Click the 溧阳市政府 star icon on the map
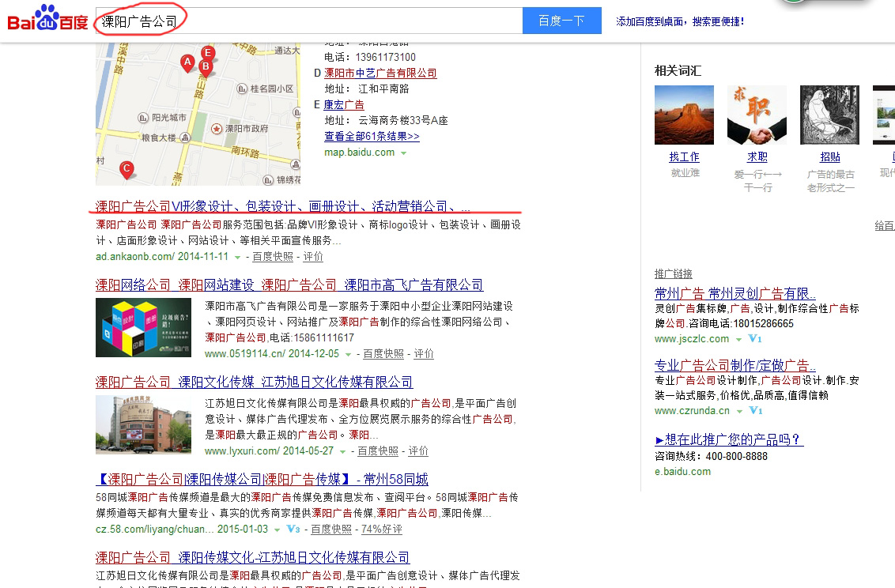Viewport: 895px width, 588px height. click(217, 129)
